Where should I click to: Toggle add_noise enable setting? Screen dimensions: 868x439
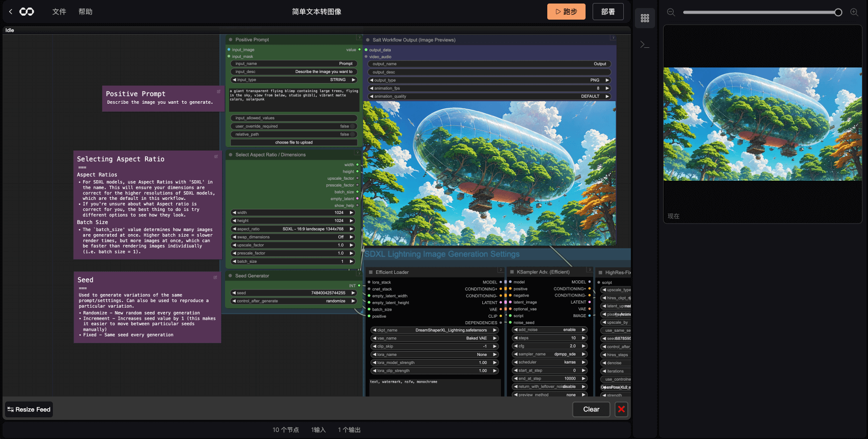[550, 330]
